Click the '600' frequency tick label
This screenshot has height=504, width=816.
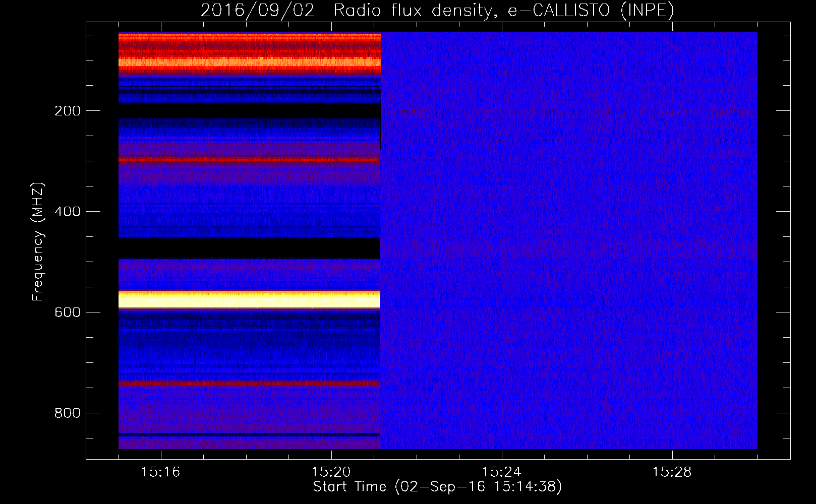tap(68, 312)
